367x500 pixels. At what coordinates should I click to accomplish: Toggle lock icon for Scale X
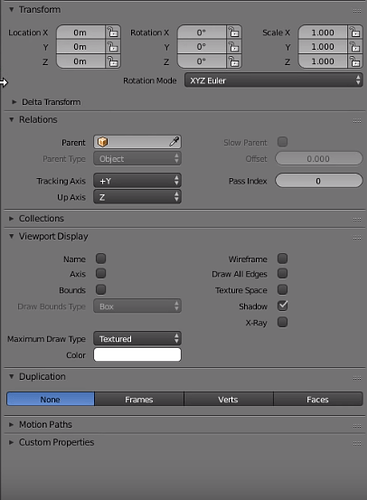[x=355, y=32]
